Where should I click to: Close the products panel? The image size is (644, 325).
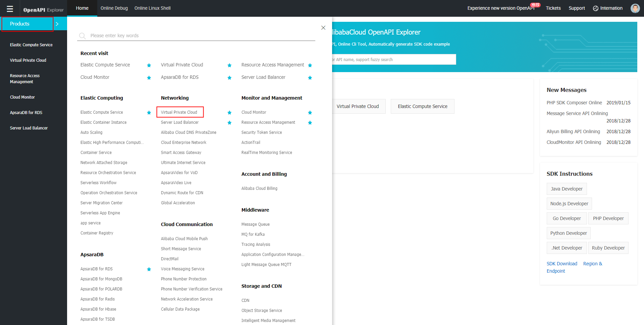pyautogui.click(x=323, y=28)
